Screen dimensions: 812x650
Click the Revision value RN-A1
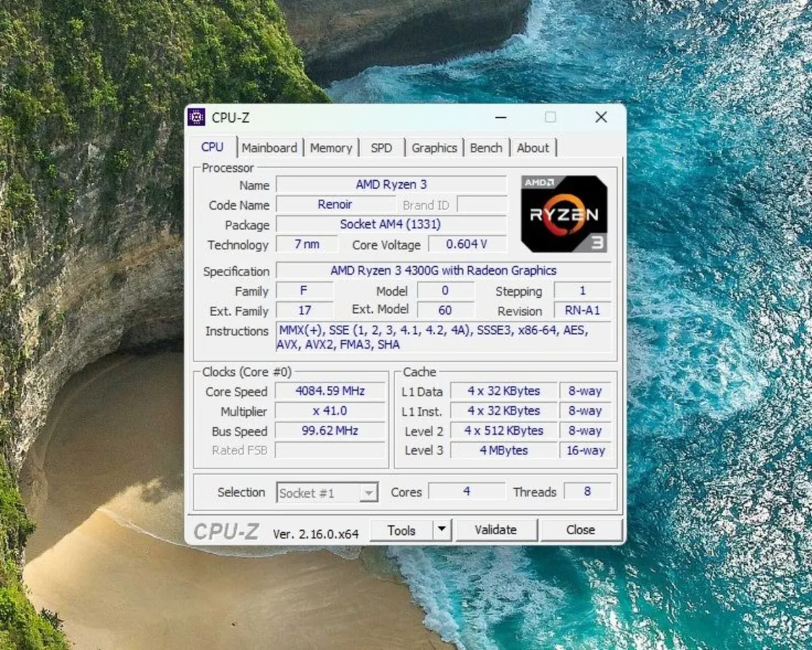583,310
